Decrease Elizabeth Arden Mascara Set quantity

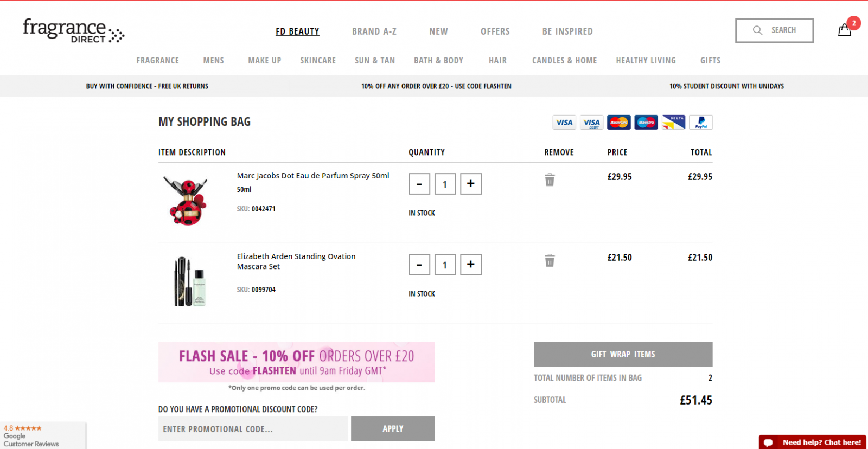[x=419, y=265]
